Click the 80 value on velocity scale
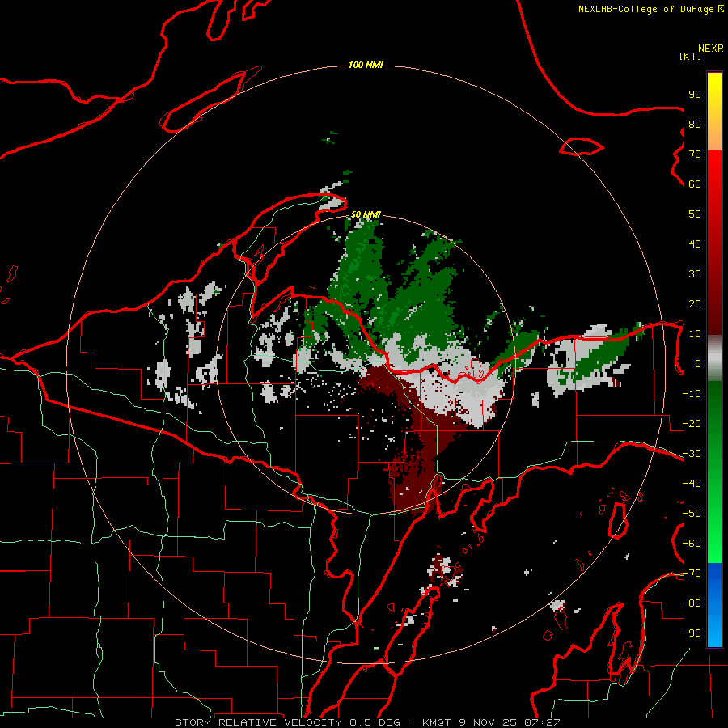Screen dimensions: 728x728 (x=695, y=125)
